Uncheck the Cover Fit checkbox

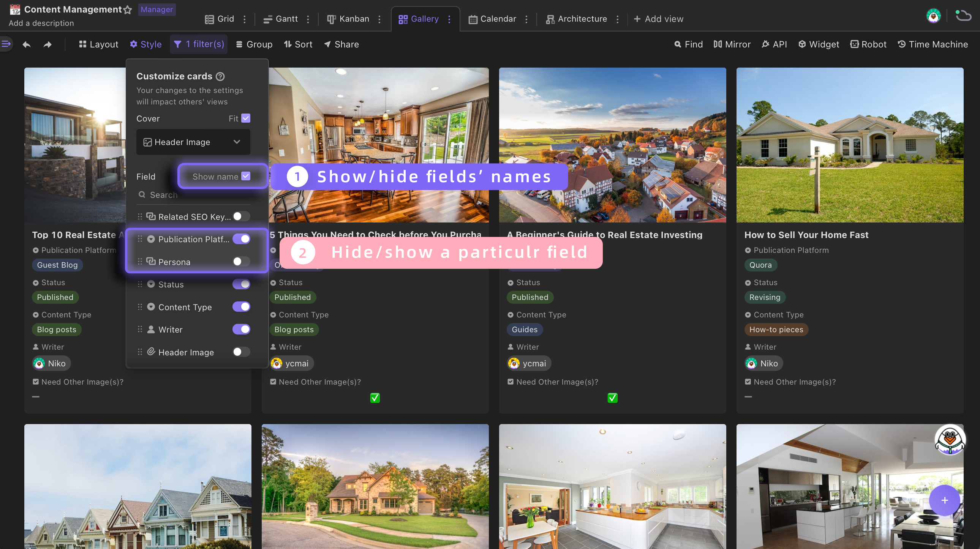(246, 118)
